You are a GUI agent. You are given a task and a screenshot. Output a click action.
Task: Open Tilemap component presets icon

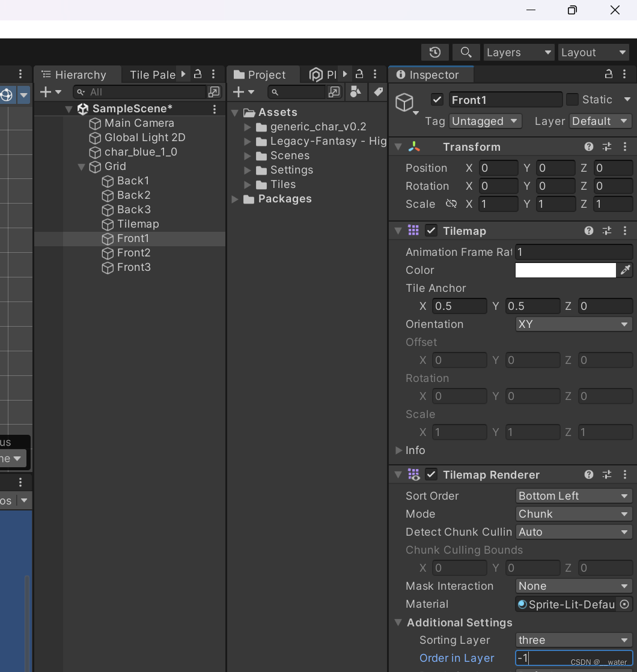pos(607,231)
